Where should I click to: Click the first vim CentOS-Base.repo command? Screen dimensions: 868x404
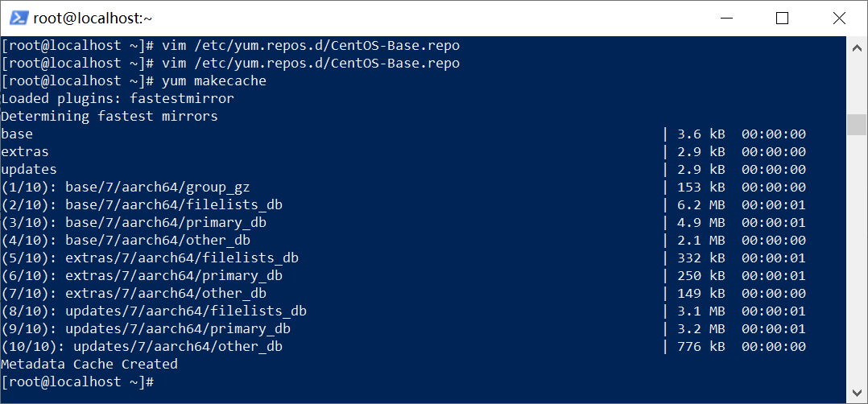click(x=311, y=46)
